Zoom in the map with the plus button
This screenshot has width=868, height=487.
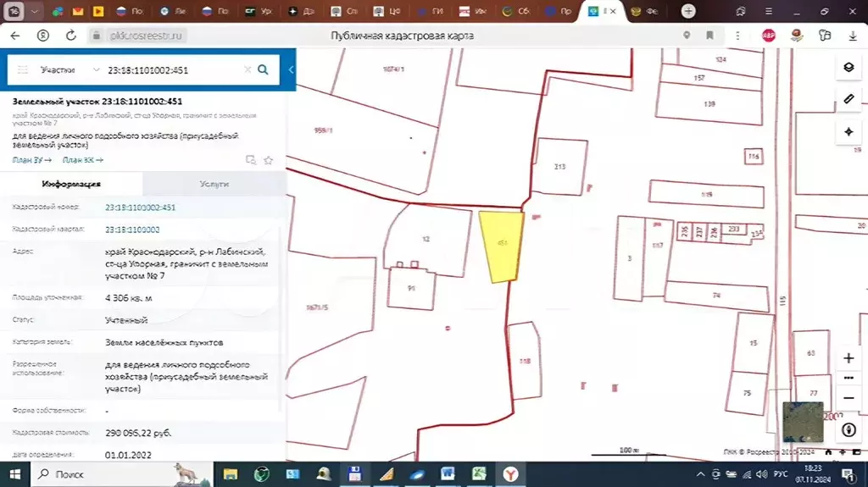(849, 358)
